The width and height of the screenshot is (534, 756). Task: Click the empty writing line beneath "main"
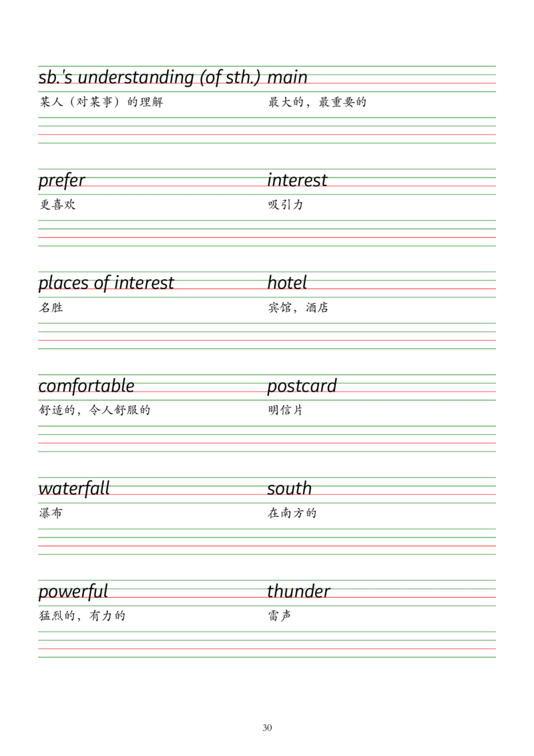pos(380,128)
